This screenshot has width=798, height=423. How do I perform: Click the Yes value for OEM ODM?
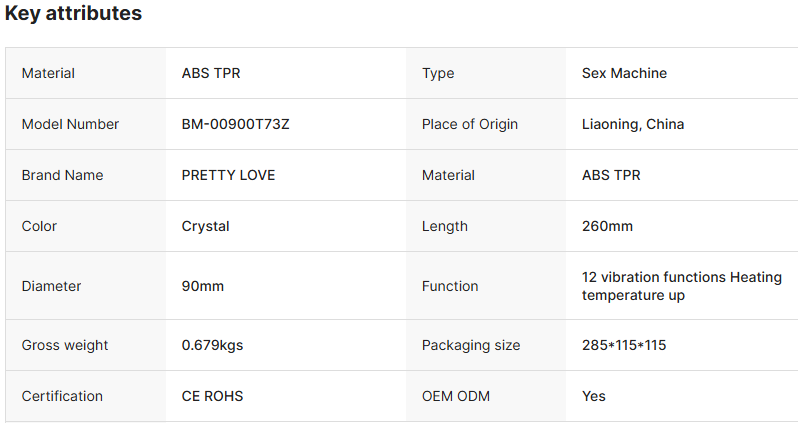point(593,396)
